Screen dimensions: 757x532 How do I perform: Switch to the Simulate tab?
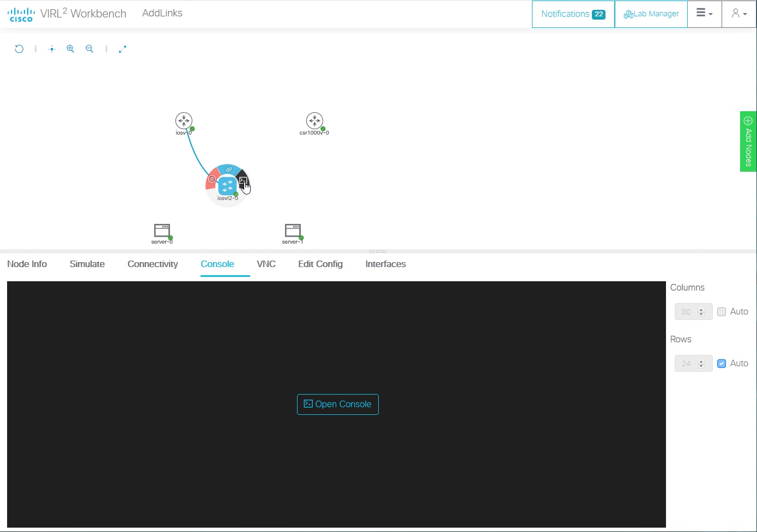(87, 264)
